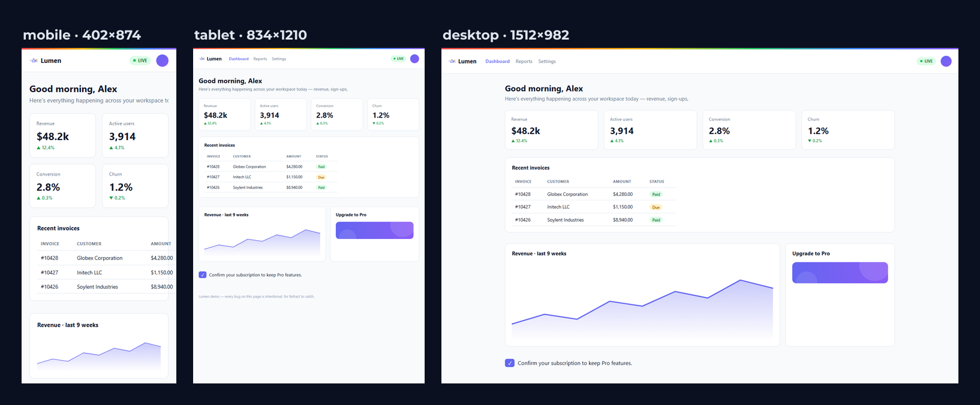Click "Good morning, Alex" heading in desktop view
Viewport: 980px width, 405px height.
click(x=544, y=89)
